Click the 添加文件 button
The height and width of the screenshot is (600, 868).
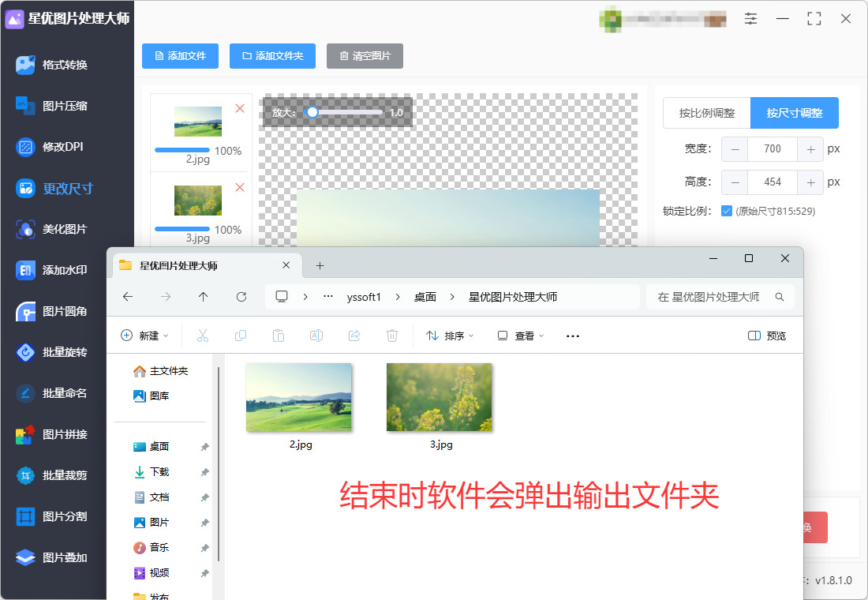(181, 56)
